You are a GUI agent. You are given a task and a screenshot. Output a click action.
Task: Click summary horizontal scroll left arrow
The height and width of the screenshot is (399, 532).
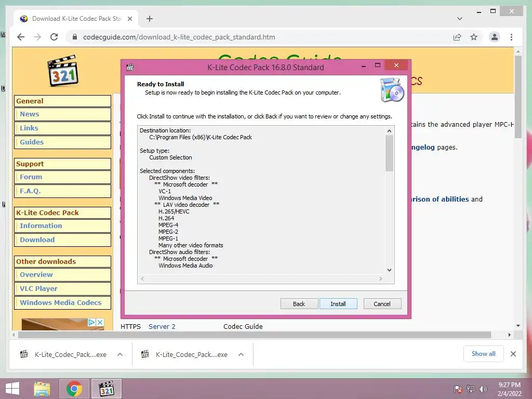tap(142, 278)
